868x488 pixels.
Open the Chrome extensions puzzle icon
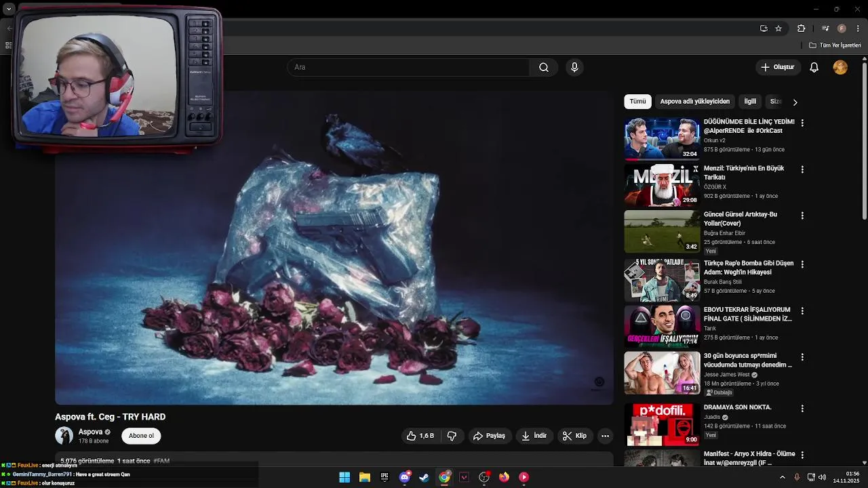(x=801, y=28)
